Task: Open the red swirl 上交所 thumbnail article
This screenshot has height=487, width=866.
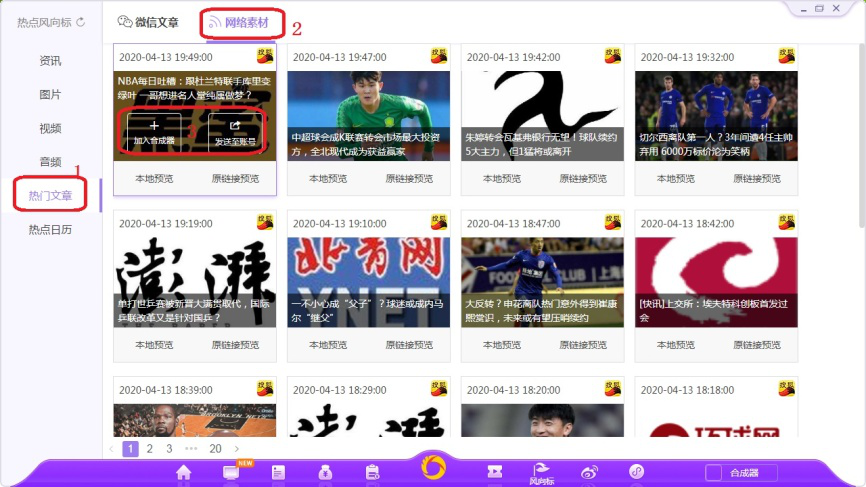Action: 716,282
